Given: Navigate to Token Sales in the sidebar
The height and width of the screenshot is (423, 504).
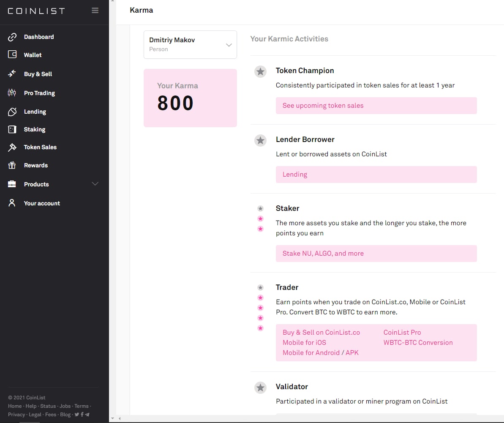Looking at the screenshot, I should [40, 147].
